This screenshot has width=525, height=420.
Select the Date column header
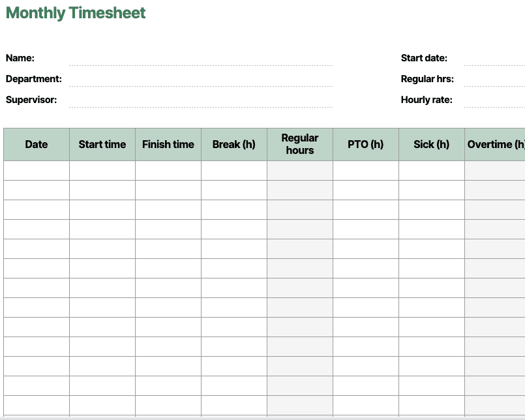(37, 145)
